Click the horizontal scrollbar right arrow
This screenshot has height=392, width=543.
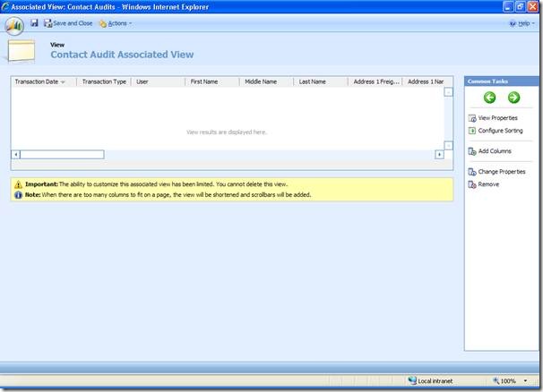(439, 155)
